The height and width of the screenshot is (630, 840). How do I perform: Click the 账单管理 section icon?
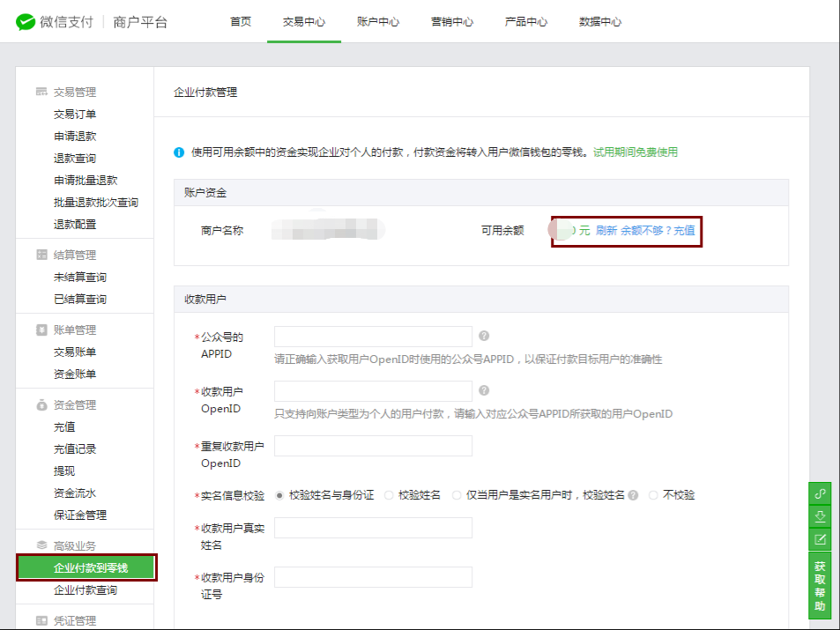tap(41, 330)
